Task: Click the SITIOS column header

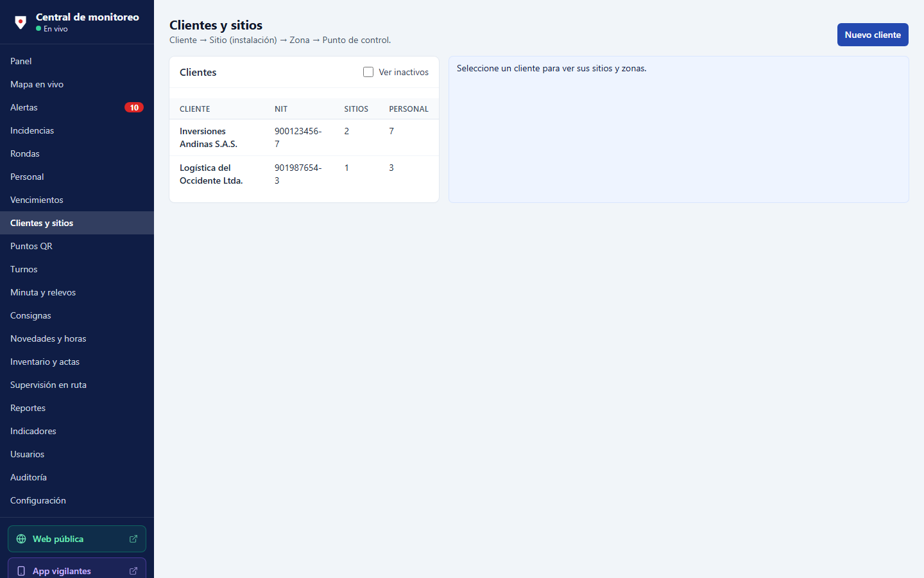Action: coord(356,109)
